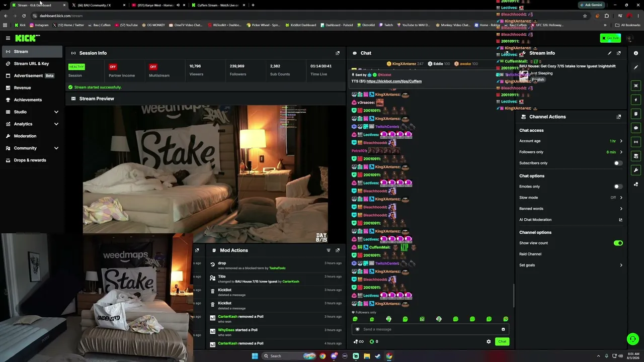Switch to BAU Community / X tab
This screenshot has height=362, width=644.
pyautogui.click(x=98, y=5)
